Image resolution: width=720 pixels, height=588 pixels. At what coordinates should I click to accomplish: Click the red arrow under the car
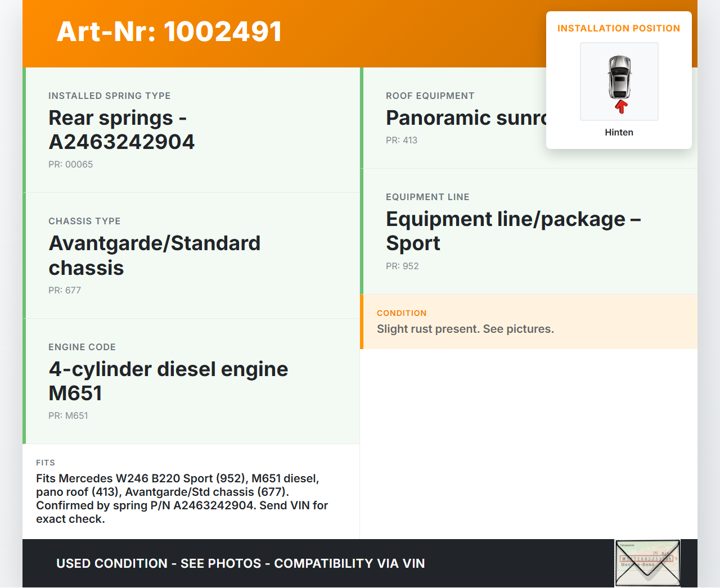(621, 106)
